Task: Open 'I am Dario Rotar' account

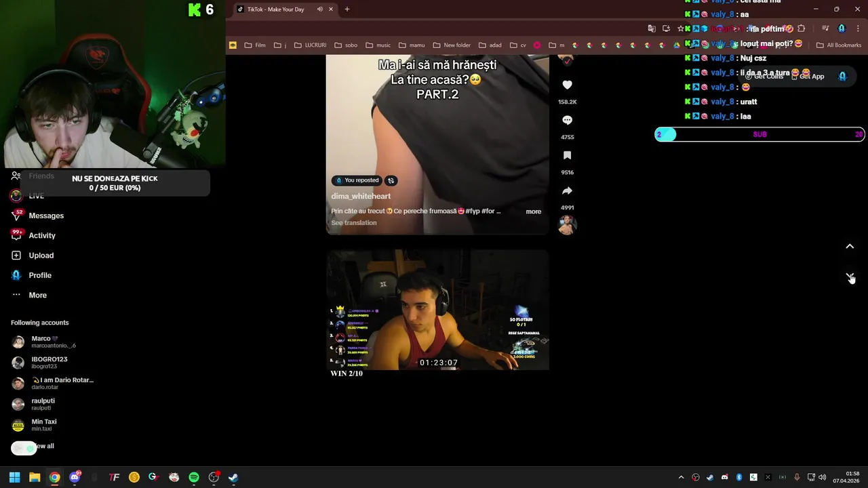Action: pyautogui.click(x=52, y=383)
